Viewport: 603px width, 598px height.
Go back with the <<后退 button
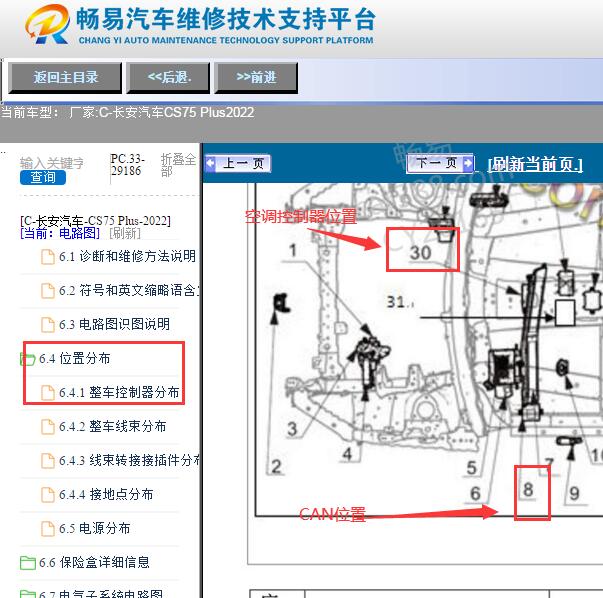(168, 78)
